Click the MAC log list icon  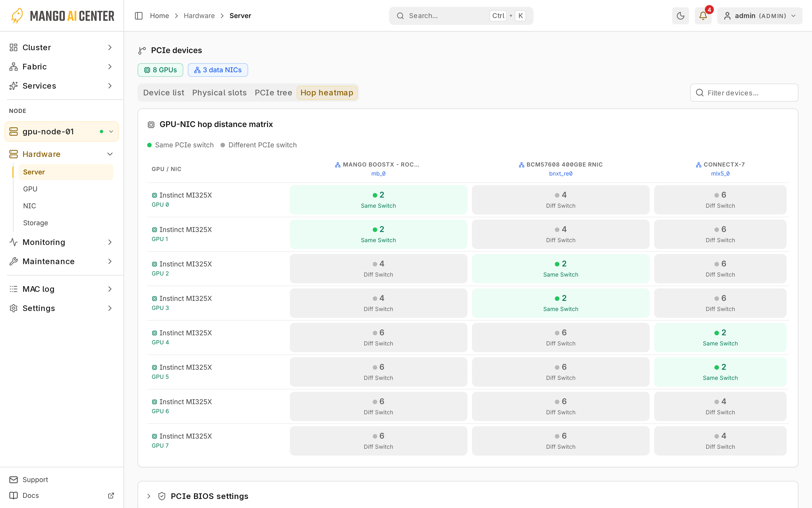[x=13, y=289]
